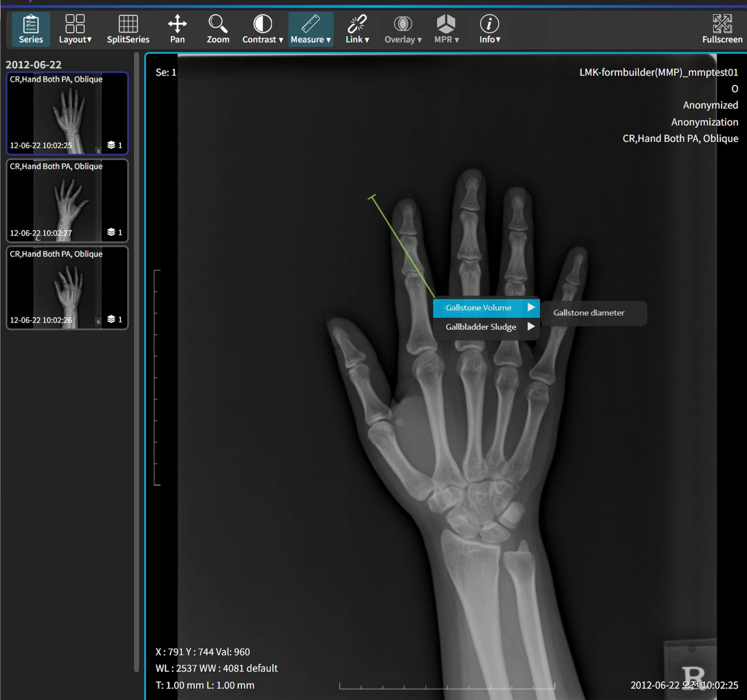Open the Link dropdown
The image size is (747, 700).
click(x=357, y=29)
